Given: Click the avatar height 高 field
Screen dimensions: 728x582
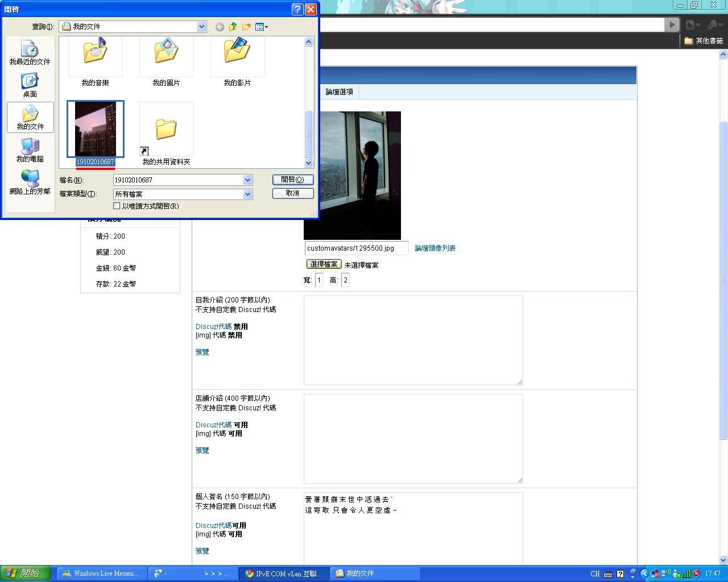Looking at the screenshot, I should tap(345, 280).
